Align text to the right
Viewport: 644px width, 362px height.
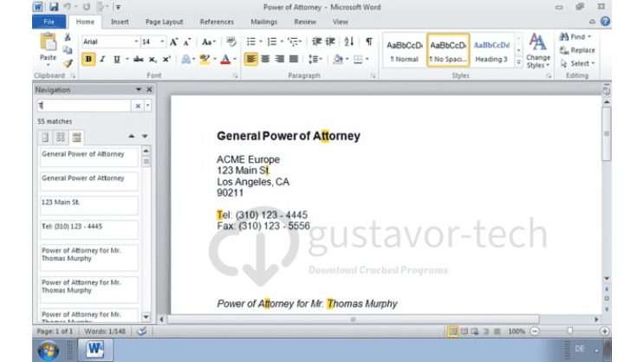click(279, 59)
